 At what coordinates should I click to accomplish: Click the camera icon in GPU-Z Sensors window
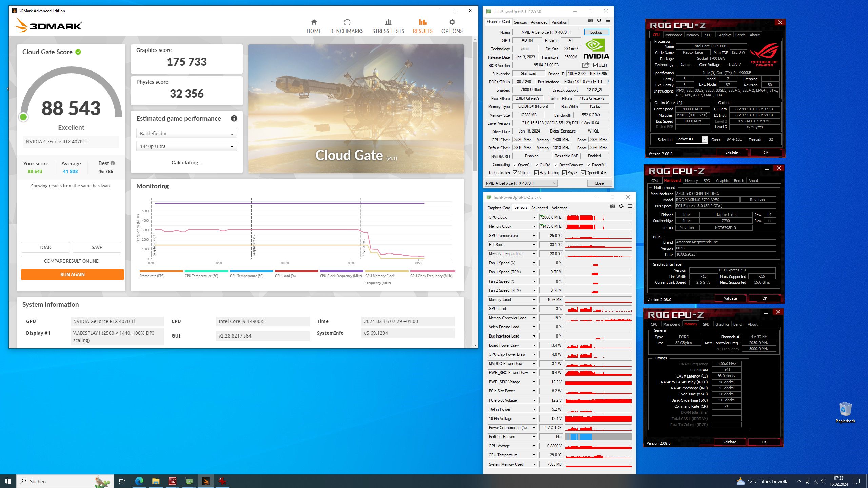click(x=613, y=206)
